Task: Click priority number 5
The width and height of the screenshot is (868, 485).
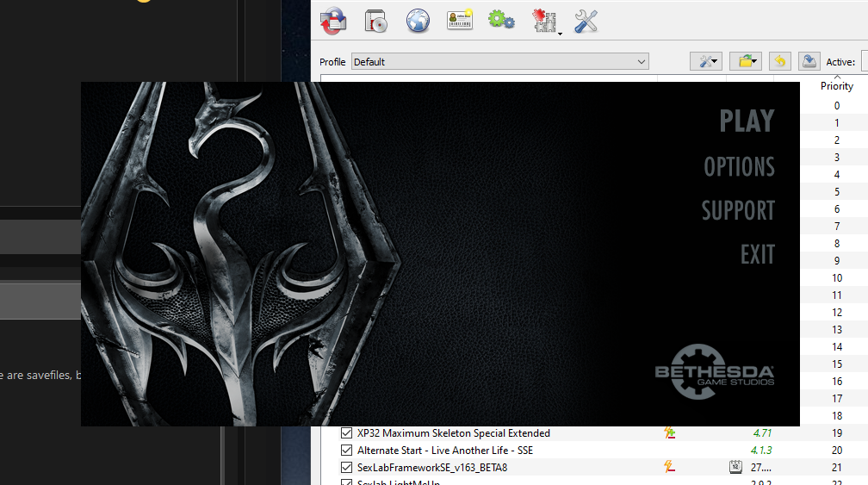Action: (836, 191)
